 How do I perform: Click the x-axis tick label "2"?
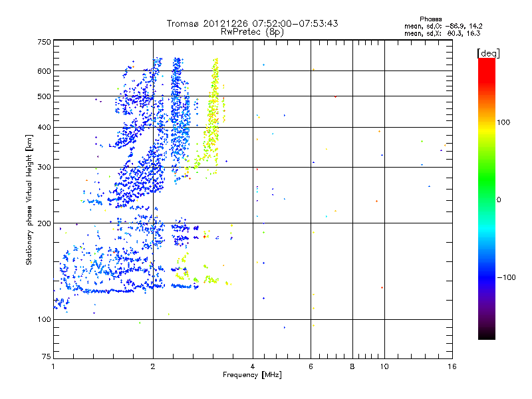coord(153,366)
